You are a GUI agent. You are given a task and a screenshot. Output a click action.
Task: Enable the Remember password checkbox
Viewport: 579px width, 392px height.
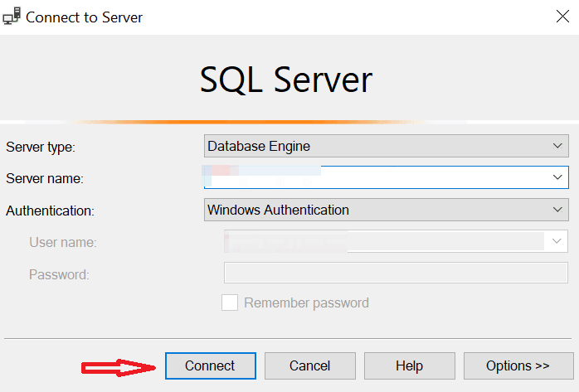(x=230, y=302)
